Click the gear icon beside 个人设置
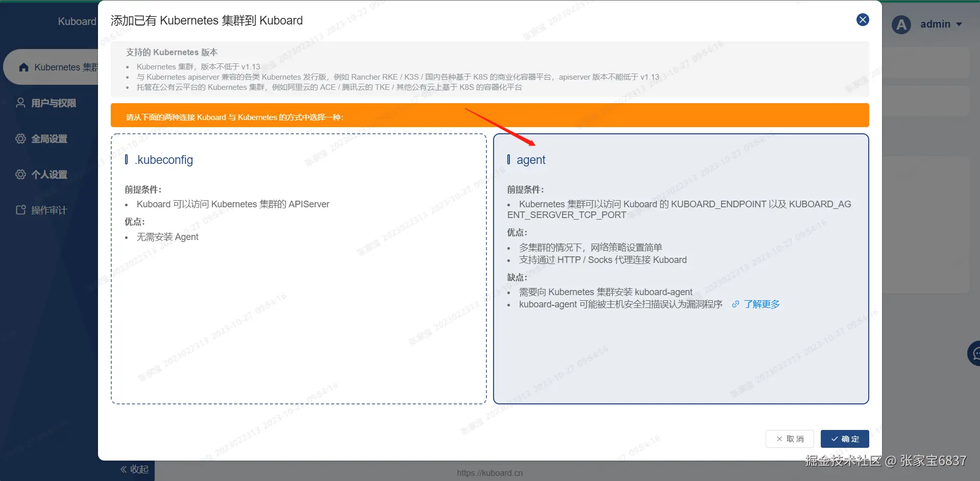Viewport: 980px width, 481px height. (20, 174)
